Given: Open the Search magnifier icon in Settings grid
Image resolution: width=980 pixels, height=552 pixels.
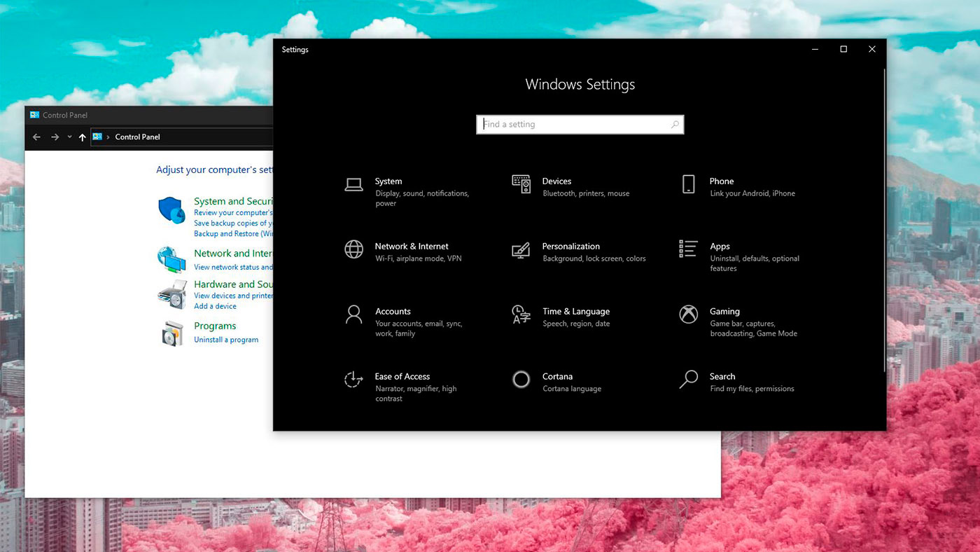Looking at the screenshot, I should 689,379.
